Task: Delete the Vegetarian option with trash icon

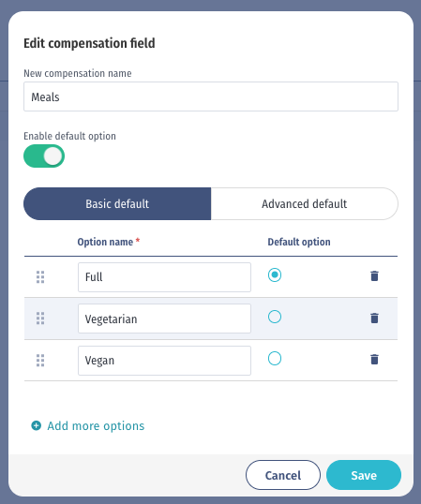Action: pos(374,318)
